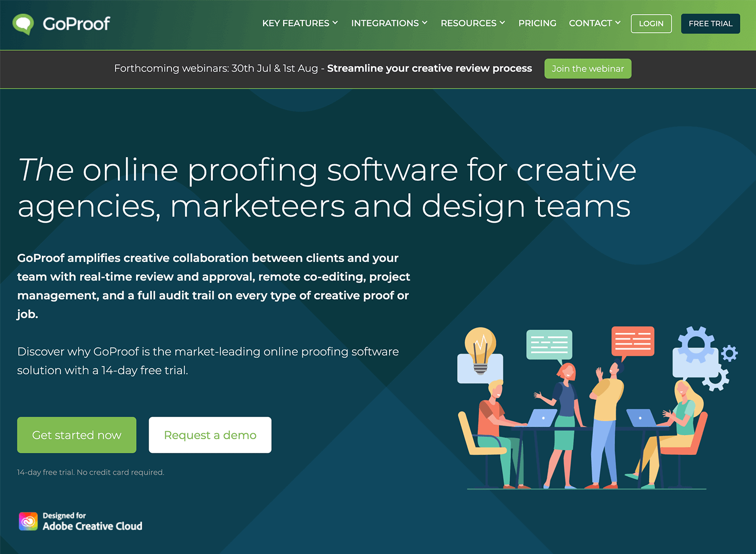The width and height of the screenshot is (756, 554).
Task: Click the Login button
Action: click(x=651, y=24)
